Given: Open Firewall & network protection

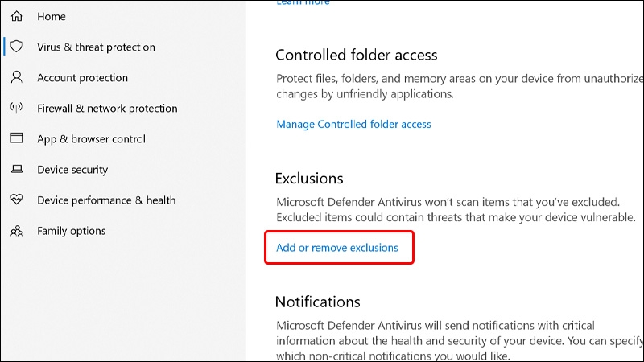Looking at the screenshot, I should coord(107,109).
